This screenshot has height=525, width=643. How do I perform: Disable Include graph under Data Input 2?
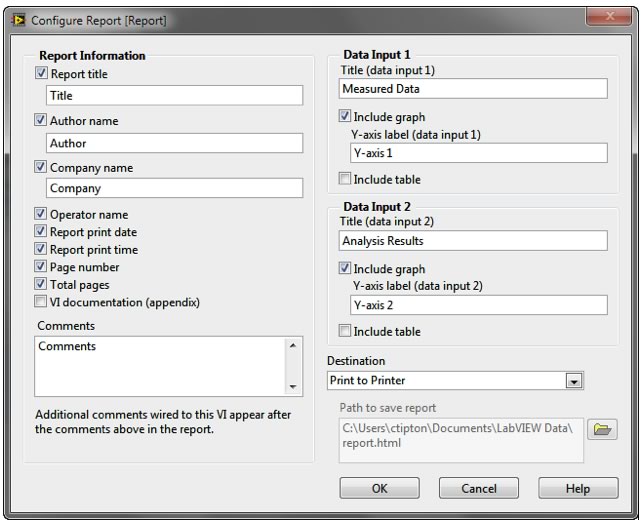click(345, 269)
